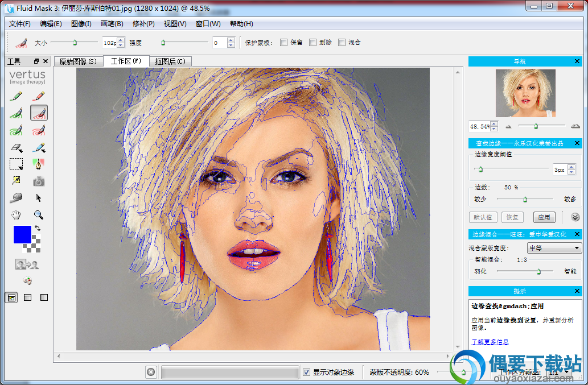The height and width of the screenshot is (385, 588).
Task: Select the gray smudge blend tool
Action: click(x=16, y=198)
